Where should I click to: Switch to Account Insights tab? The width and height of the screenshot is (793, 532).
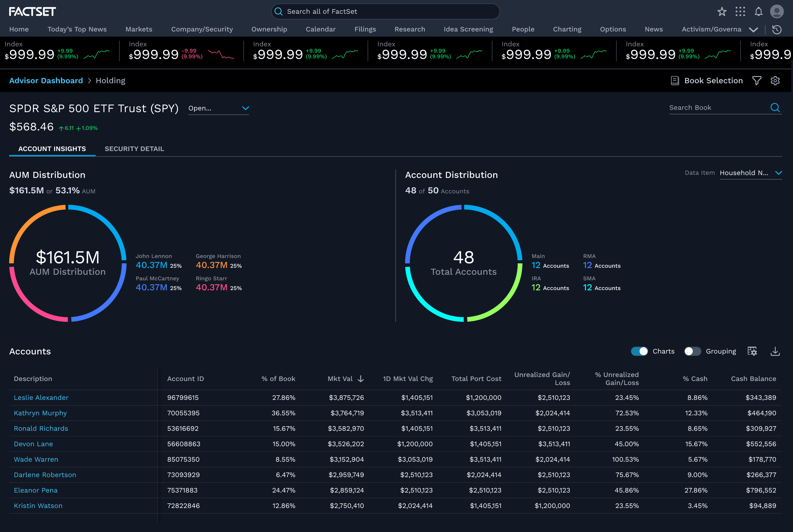pyautogui.click(x=52, y=149)
